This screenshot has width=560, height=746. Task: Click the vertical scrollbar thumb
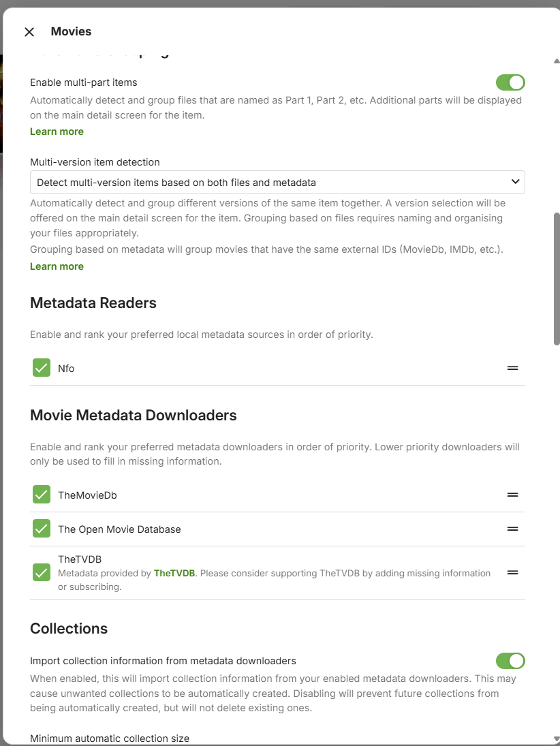tap(557, 279)
